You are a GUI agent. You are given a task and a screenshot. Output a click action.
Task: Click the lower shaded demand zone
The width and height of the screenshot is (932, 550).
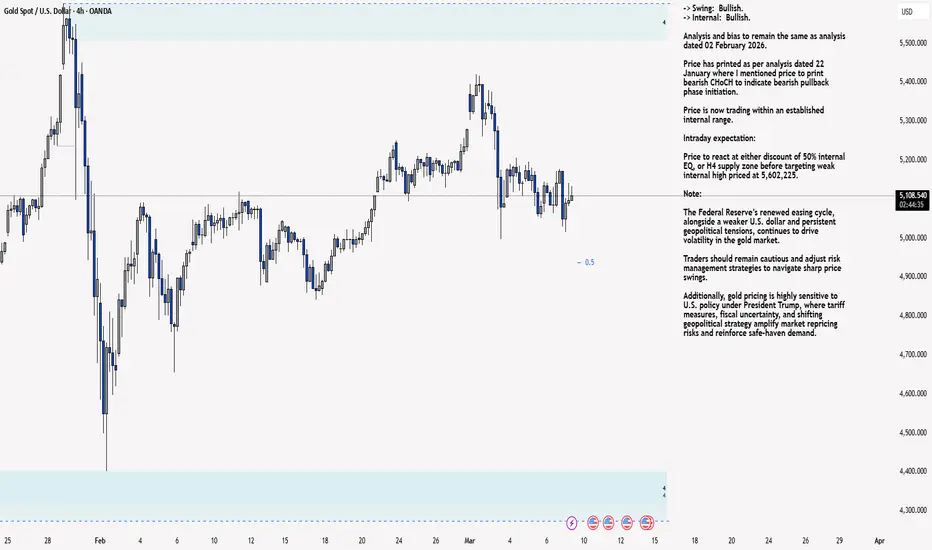click(x=333, y=496)
